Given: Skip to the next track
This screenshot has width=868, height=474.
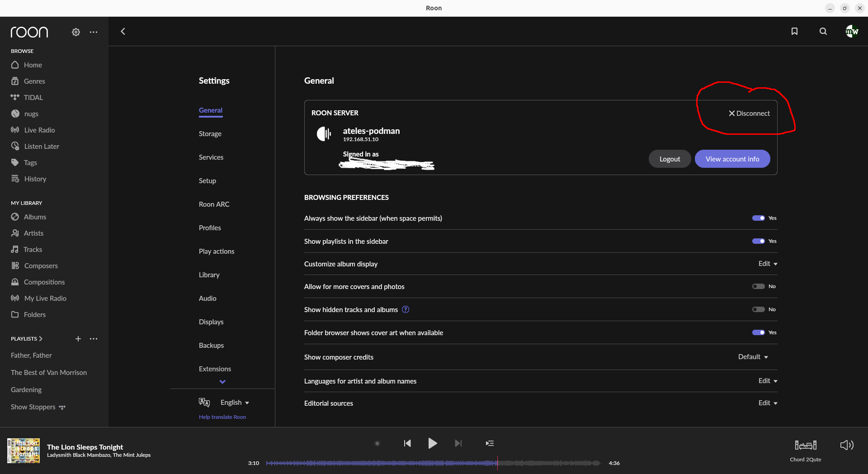Looking at the screenshot, I should pos(458,443).
